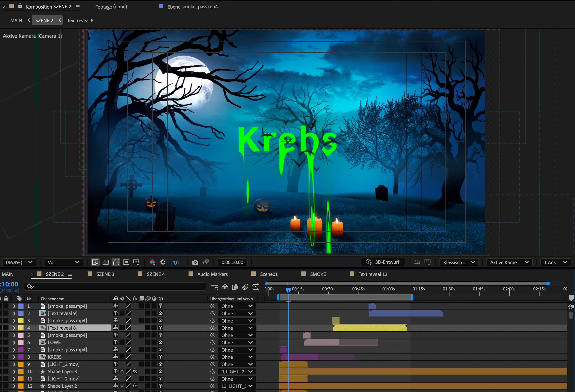Open parent dropdown for KREBS layer
This screenshot has width=575, height=392.
(x=237, y=357)
